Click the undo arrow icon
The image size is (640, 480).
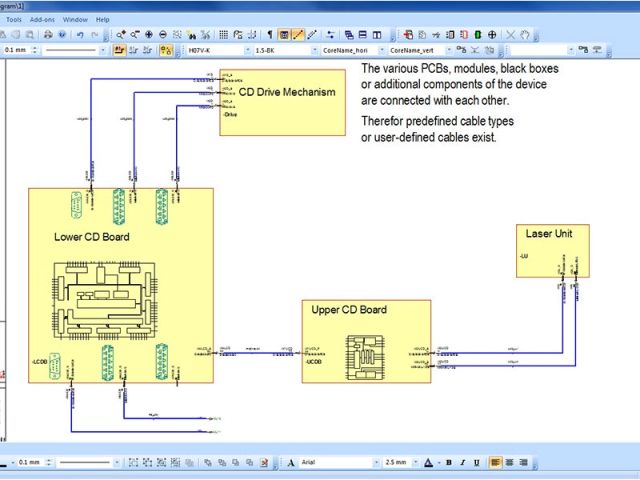click(78, 34)
